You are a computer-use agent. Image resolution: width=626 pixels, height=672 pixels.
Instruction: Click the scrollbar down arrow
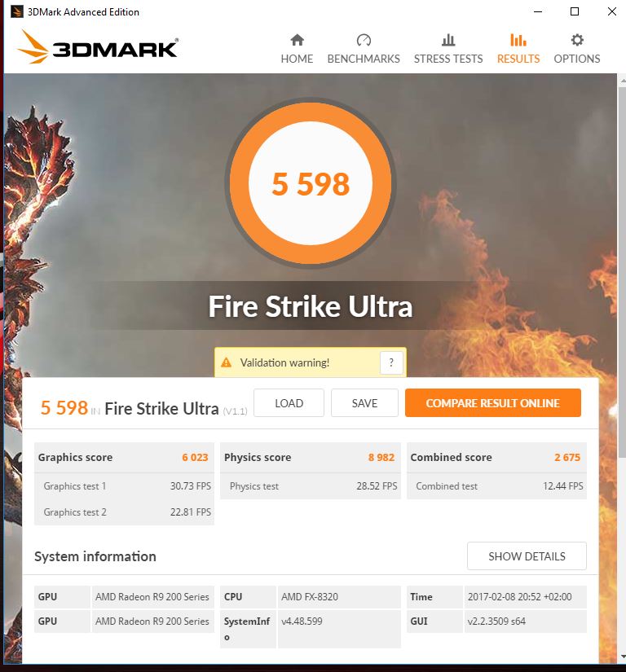[x=622, y=657]
